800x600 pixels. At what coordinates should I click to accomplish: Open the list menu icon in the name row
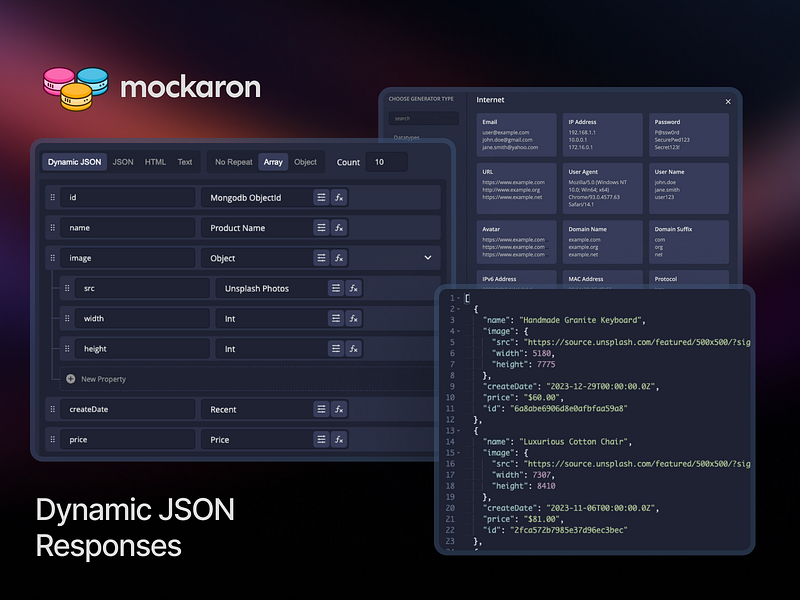[321, 228]
